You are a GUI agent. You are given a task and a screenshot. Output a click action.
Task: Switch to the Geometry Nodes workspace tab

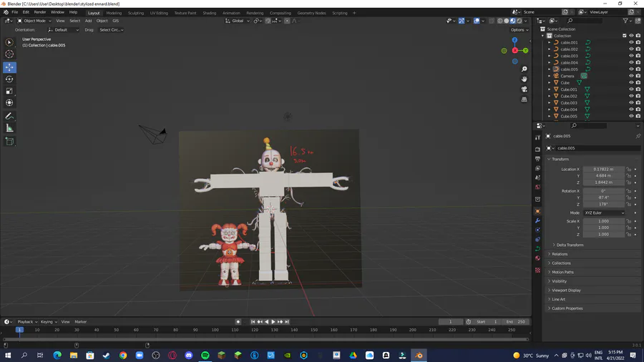(x=311, y=13)
